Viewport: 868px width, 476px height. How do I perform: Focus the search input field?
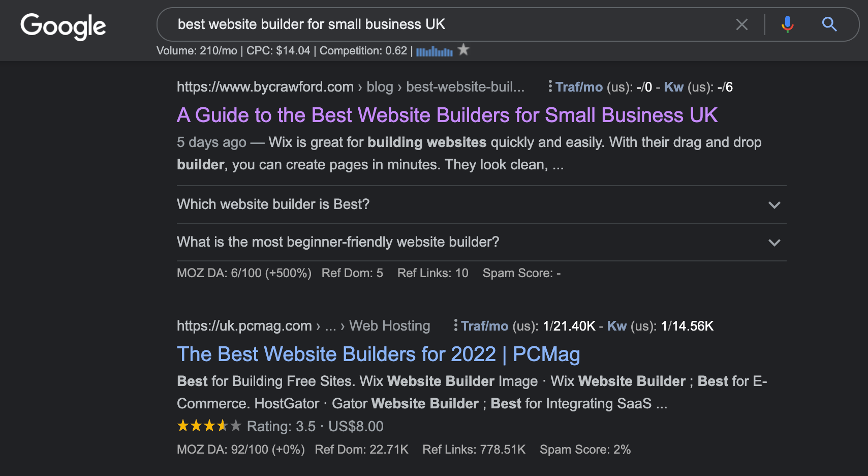447,24
